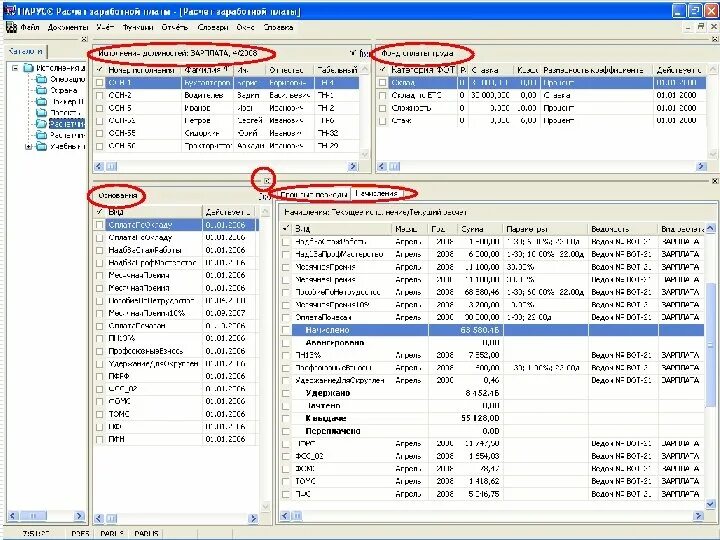Viewport: 720px width, 540px height.
Task: Click the up arrow of Начисления vertical scrollbar
Action: pyautogui.click(x=710, y=228)
